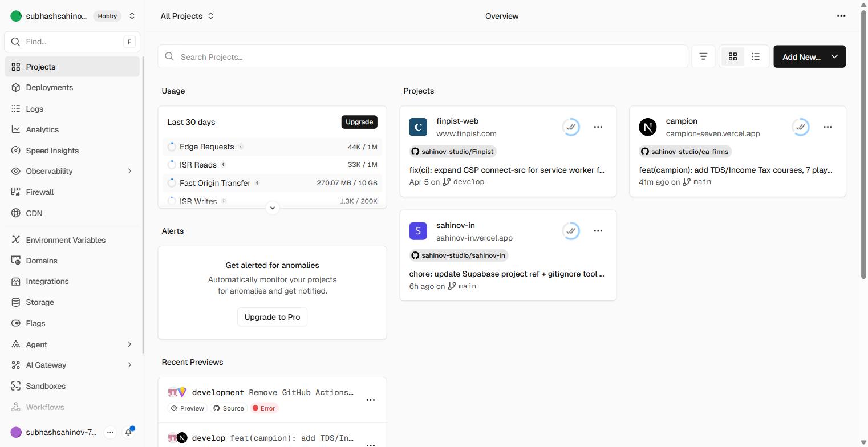Click the Preview button on development preview
The image size is (868, 447).
point(187,408)
